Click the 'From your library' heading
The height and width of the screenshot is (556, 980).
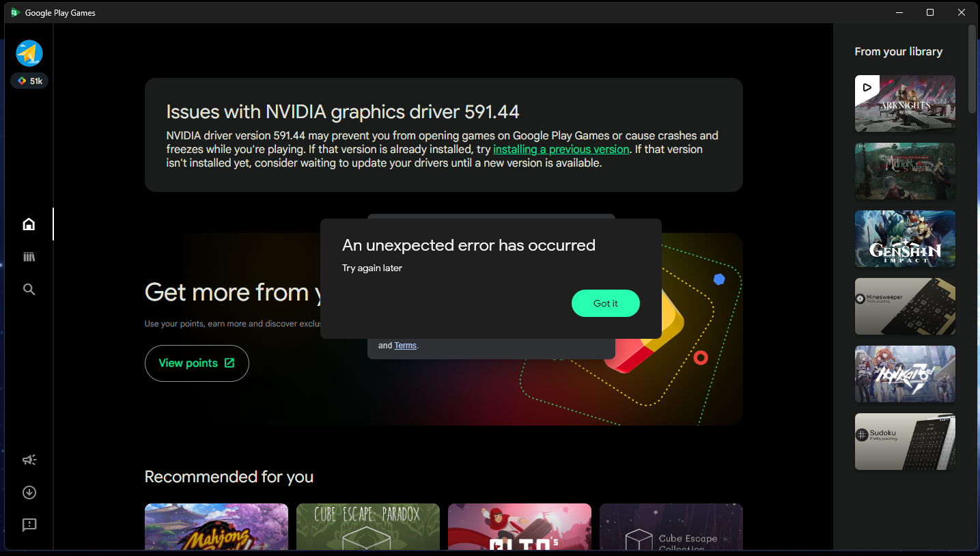click(x=898, y=51)
